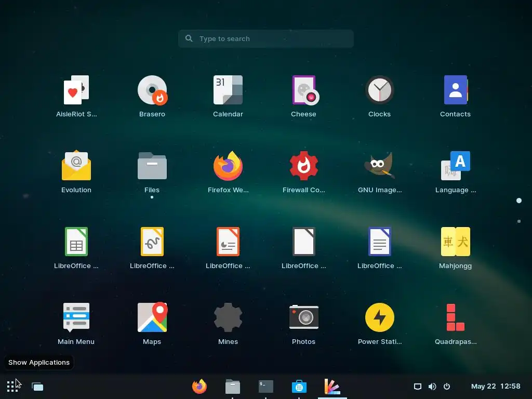Open LibreOffice Draw yellow icon
Screen dimensions: 532x399
pyautogui.click(x=152, y=248)
